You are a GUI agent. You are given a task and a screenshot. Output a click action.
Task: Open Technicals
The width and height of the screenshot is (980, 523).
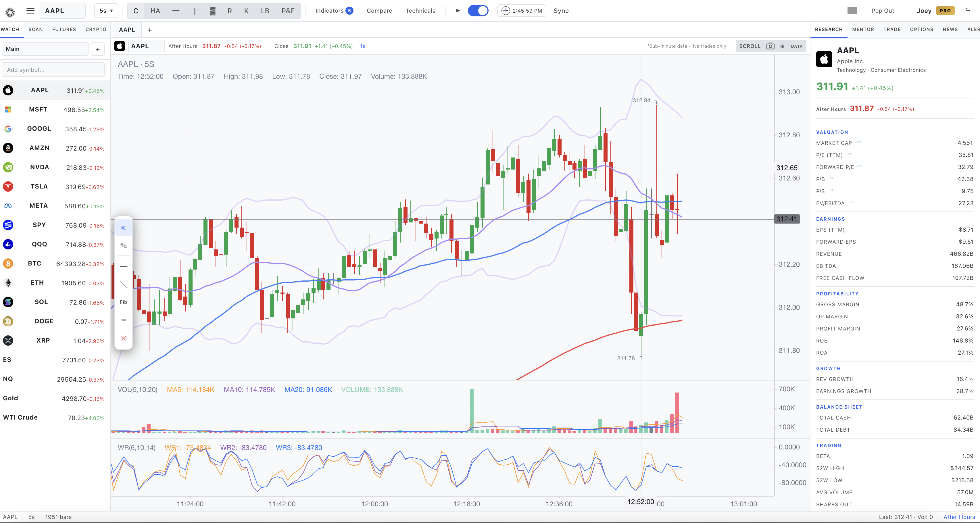tap(420, 11)
